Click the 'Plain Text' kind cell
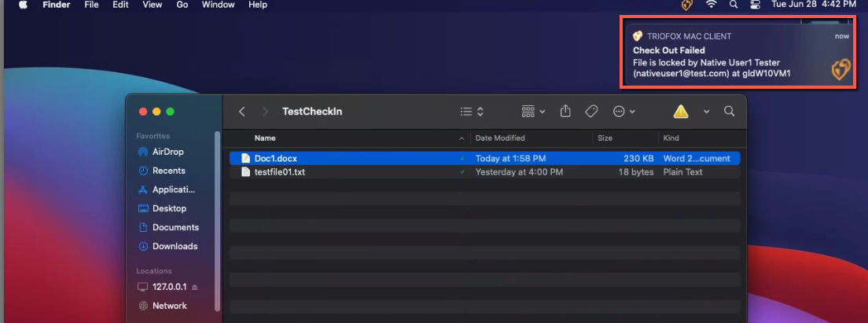 pos(683,172)
